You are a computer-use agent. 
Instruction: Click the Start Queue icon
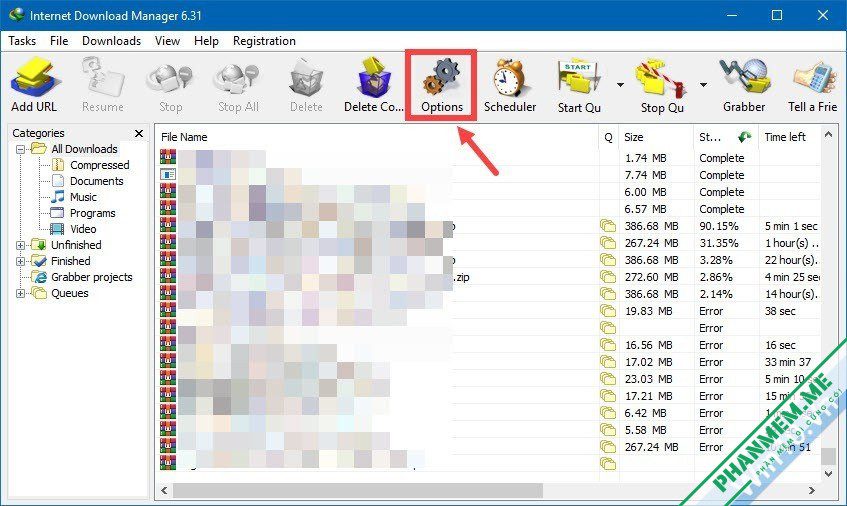[579, 79]
